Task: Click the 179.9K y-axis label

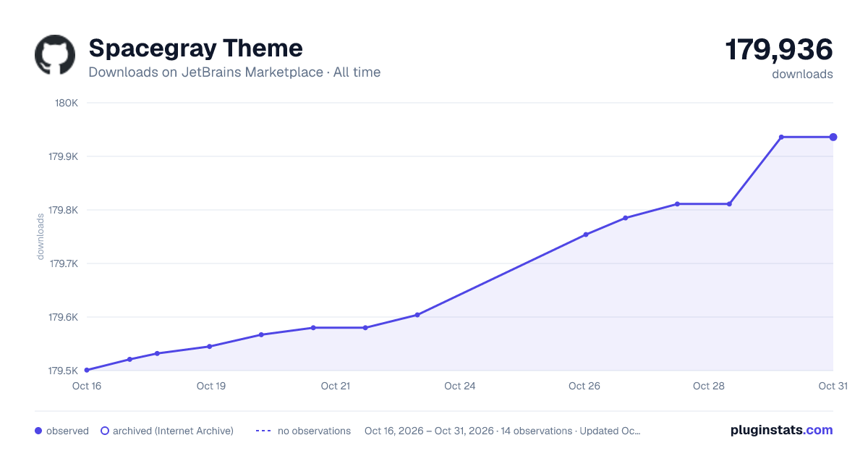Action: (x=63, y=156)
